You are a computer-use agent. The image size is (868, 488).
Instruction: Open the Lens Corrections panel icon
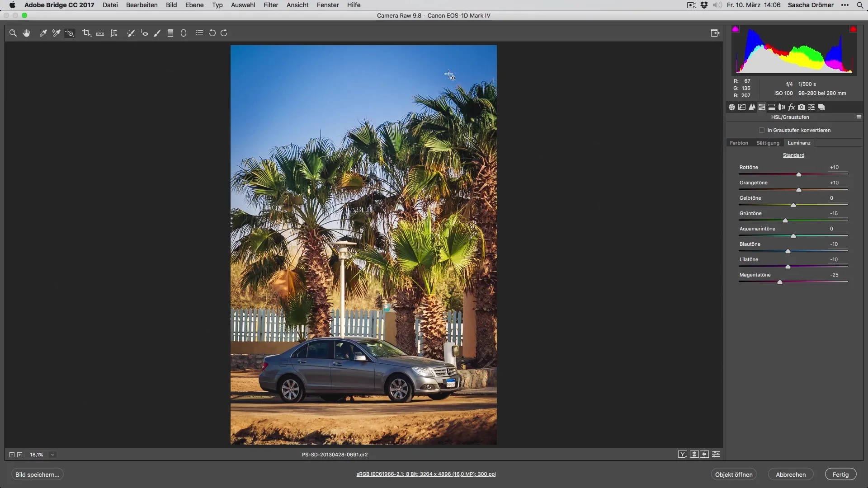click(x=782, y=107)
